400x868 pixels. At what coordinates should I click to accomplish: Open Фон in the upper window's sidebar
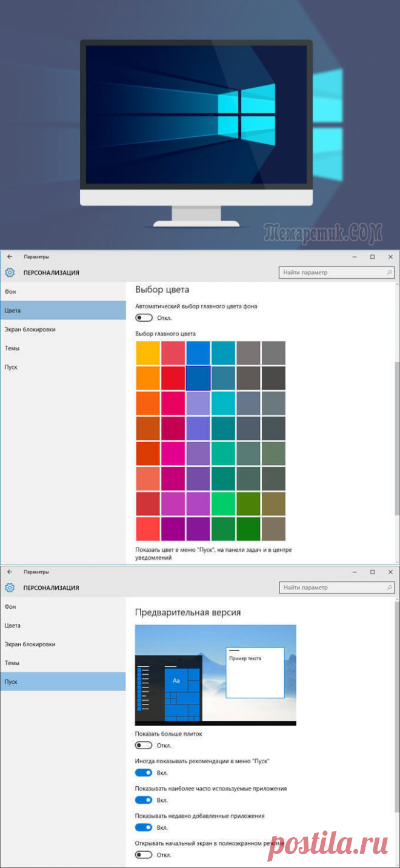63,291
